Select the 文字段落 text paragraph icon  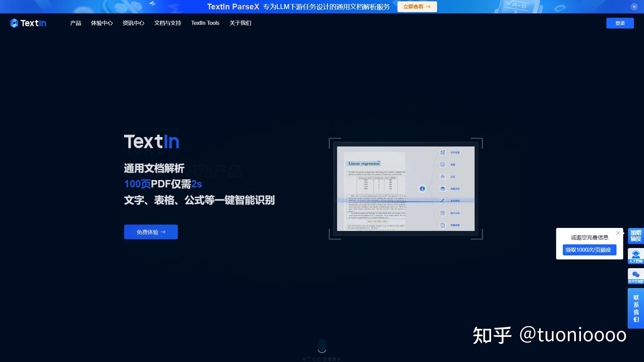pos(442,153)
